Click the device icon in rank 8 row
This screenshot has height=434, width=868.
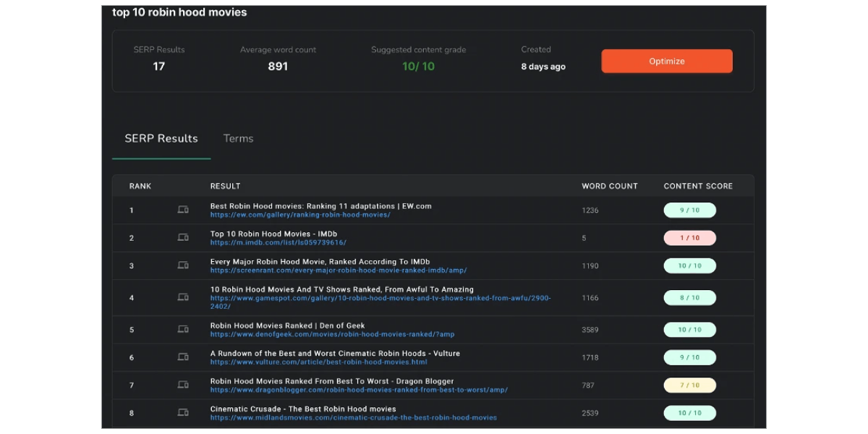coord(183,413)
